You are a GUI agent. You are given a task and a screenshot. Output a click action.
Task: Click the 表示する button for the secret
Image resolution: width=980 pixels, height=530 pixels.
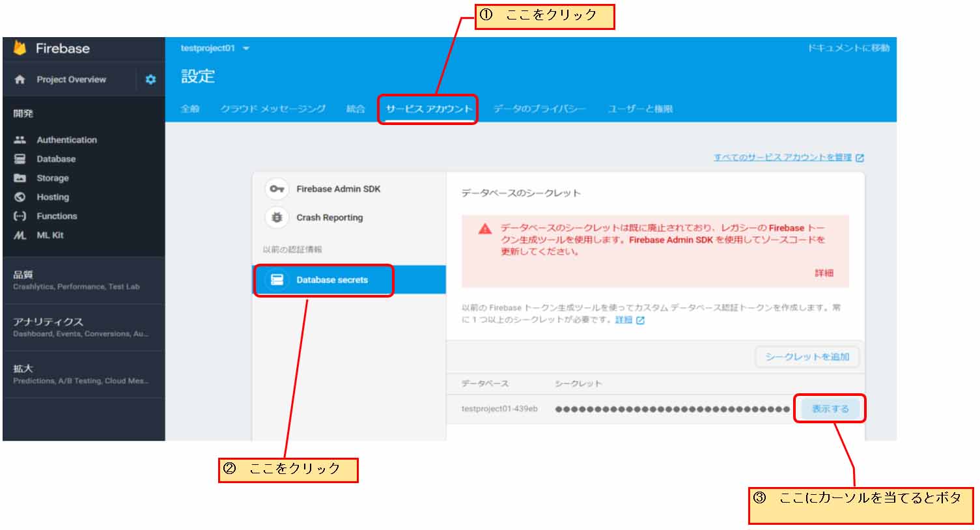click(830, 409)
